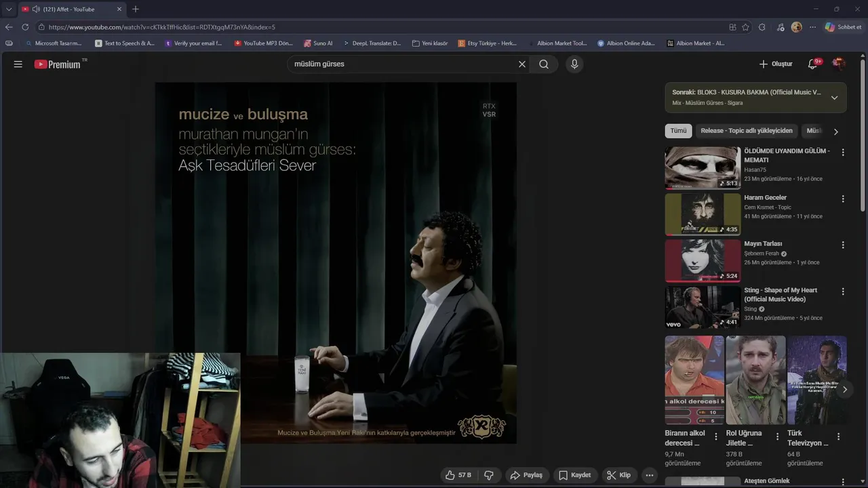The height and width of the screenshot is (488, 868).
Task: Open Şebnem Ferah channel link
Action: click(762, 253)
